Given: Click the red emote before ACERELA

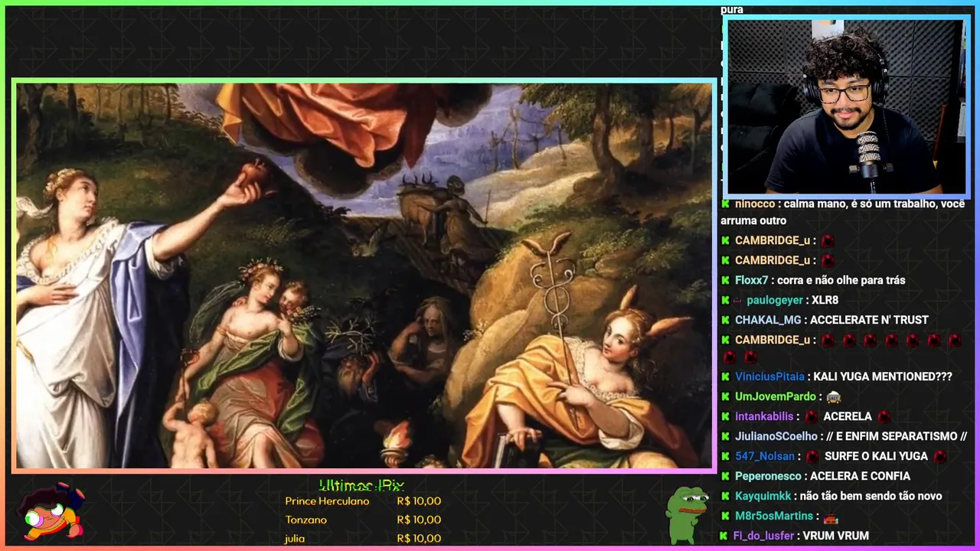Looking at the screenshot, I should pos(812,417).
